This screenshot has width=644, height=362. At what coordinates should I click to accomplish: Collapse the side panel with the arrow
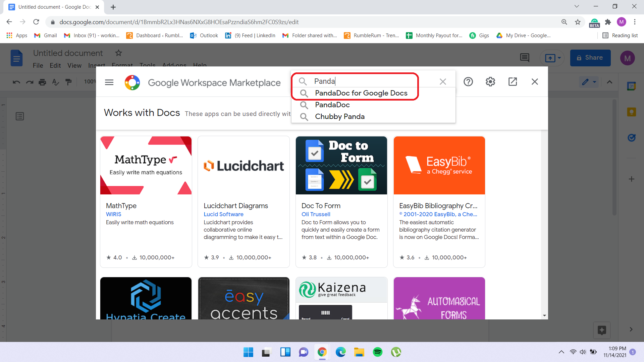coord(631,329)
